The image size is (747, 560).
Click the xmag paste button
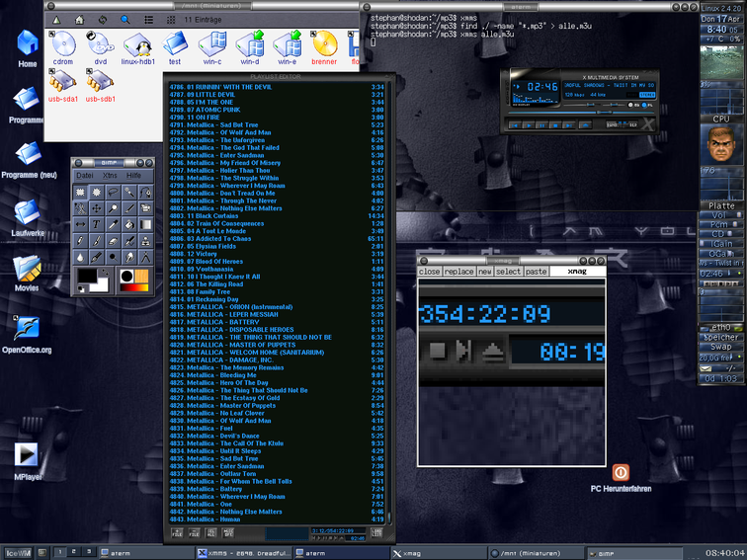(x=536, y=272)
